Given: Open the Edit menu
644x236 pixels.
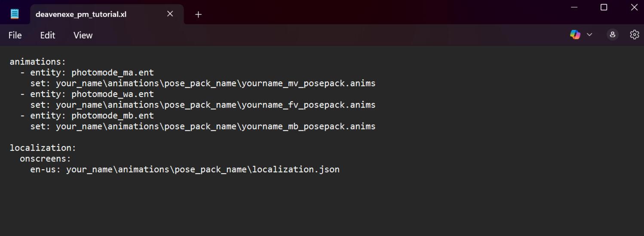Looking at the screenshot, I should 47,35.
